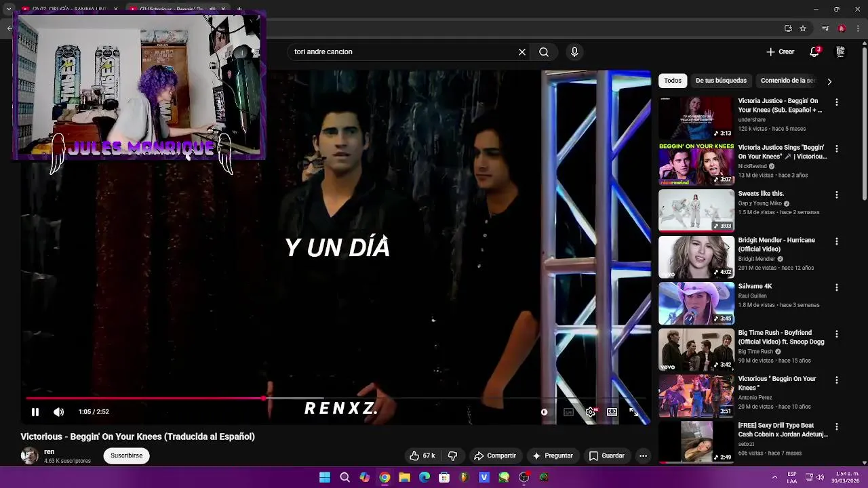Click the Preguntar button
Screen dimensions: 868x488
553,456
